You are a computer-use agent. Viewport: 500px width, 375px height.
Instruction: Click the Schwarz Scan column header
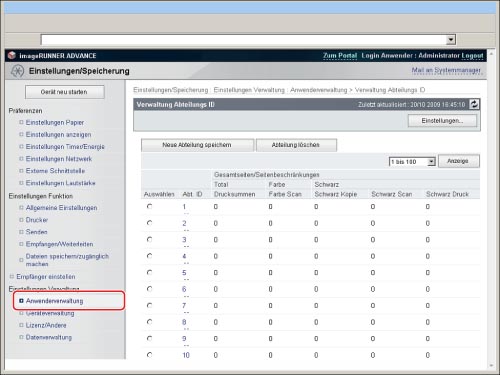tap(392, 194)
